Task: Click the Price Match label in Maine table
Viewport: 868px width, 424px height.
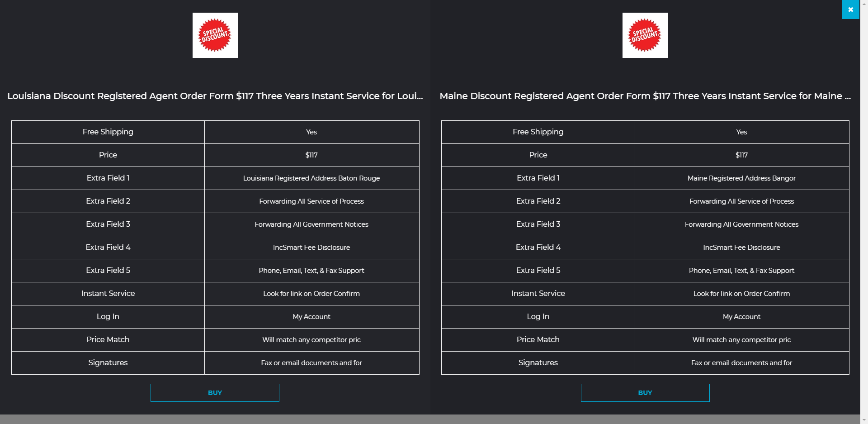Action: tap(538, 339)
